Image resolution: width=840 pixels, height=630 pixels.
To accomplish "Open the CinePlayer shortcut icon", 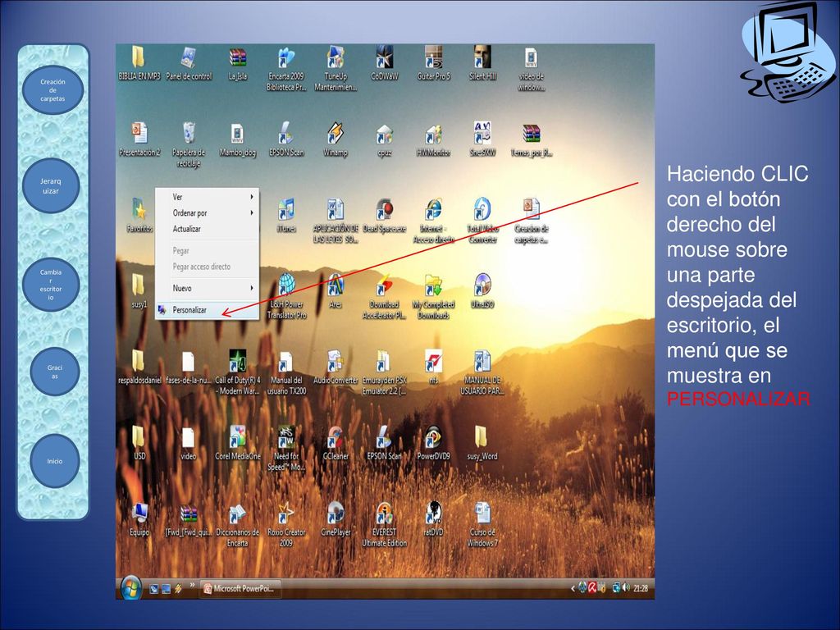I will pyautogui.click(x=336, y=514).
